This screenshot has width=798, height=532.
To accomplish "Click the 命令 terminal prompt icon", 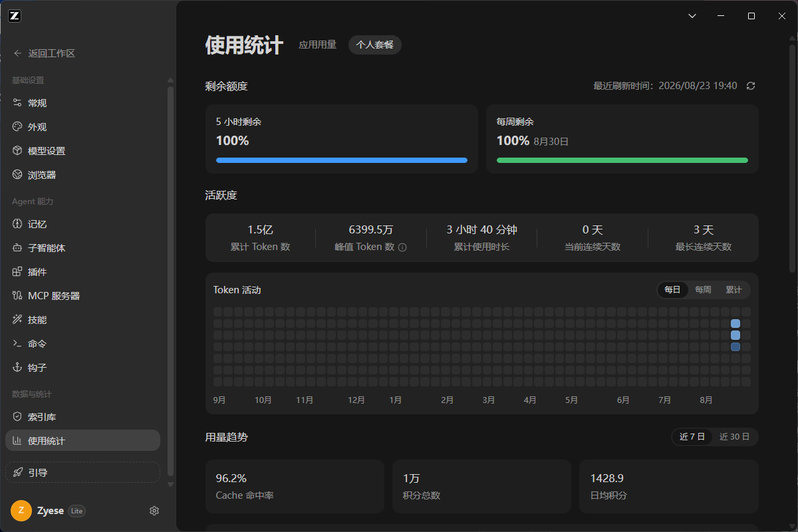I will [17, 344].
